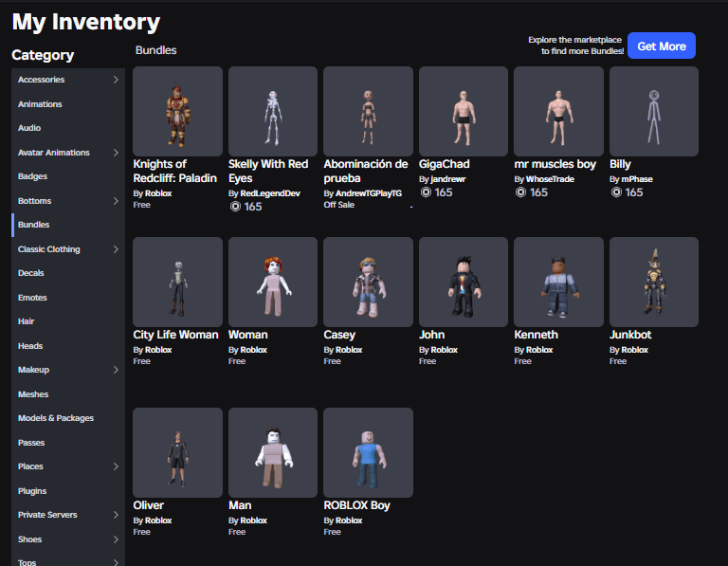Open the Knights of Redcliff: Paladin thumbnail
The height and width of the screenshot is (566, 728).
coord(178,112)
